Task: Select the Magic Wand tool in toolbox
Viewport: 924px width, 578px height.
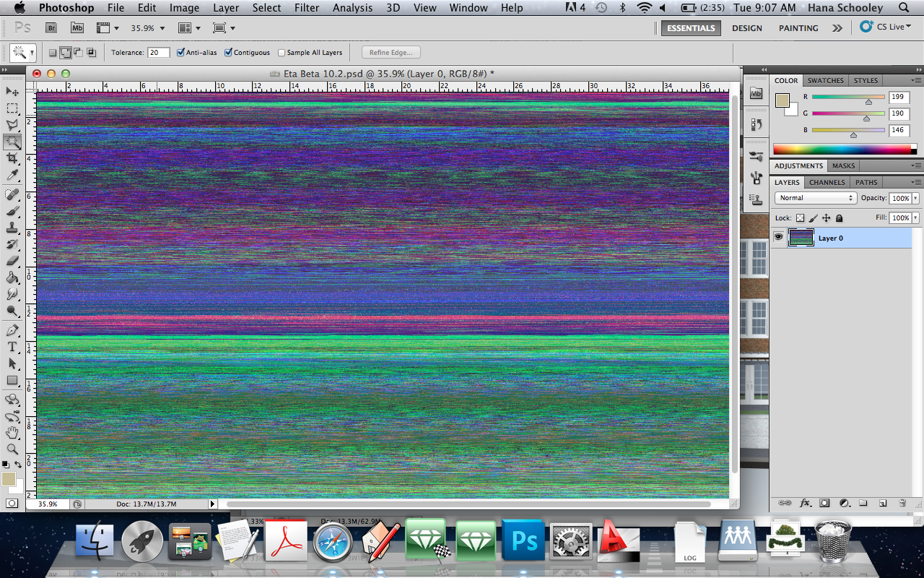Action: pos(12,142)
